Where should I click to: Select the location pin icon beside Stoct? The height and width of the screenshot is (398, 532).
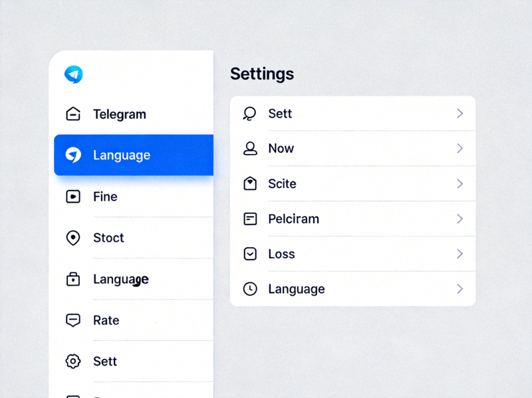coord(73,238)
